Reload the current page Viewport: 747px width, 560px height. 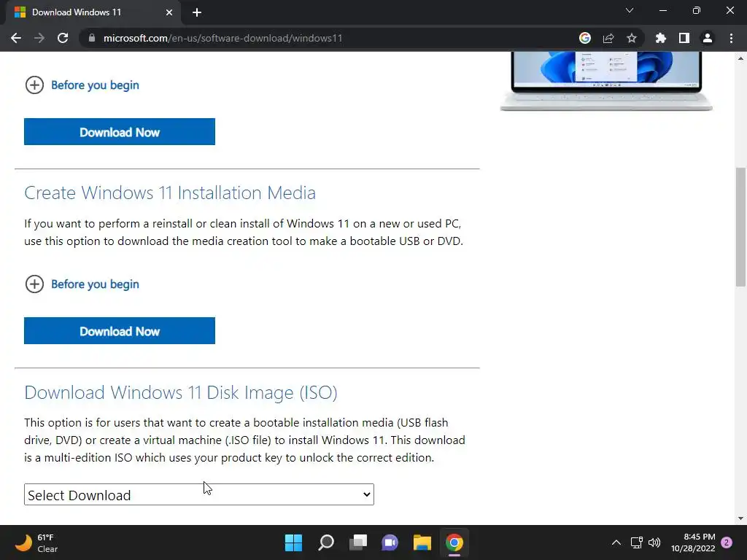coord(63,38)
